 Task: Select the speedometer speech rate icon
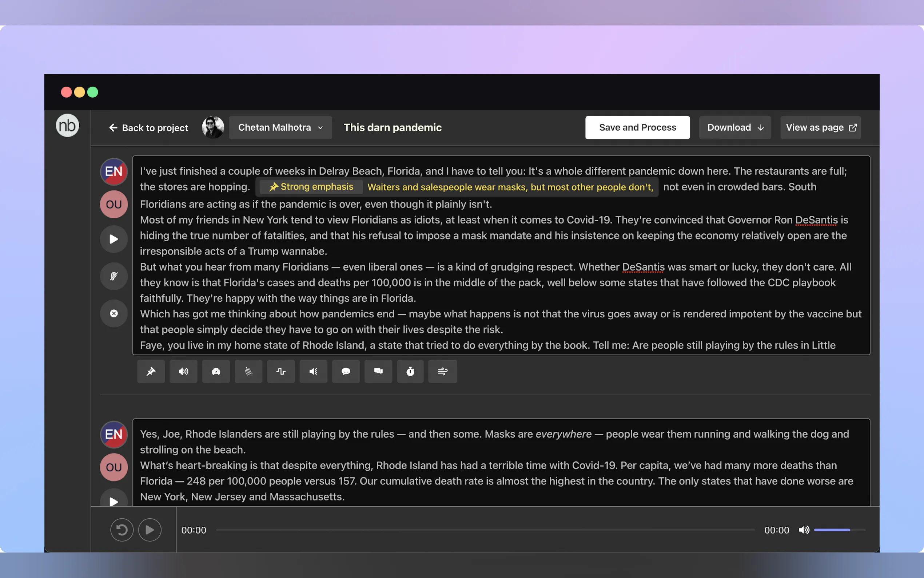[x=216, y=371]
